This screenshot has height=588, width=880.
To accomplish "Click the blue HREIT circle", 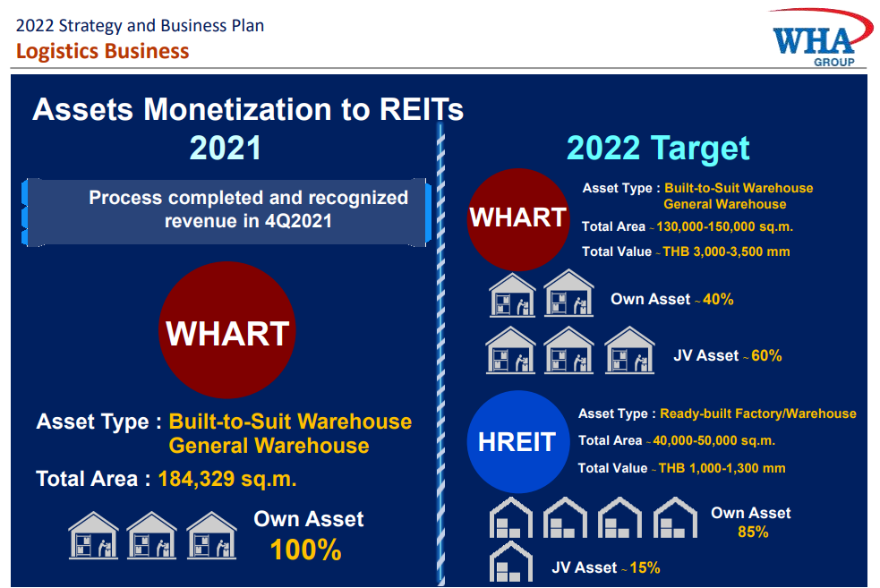I will [518, 441].
